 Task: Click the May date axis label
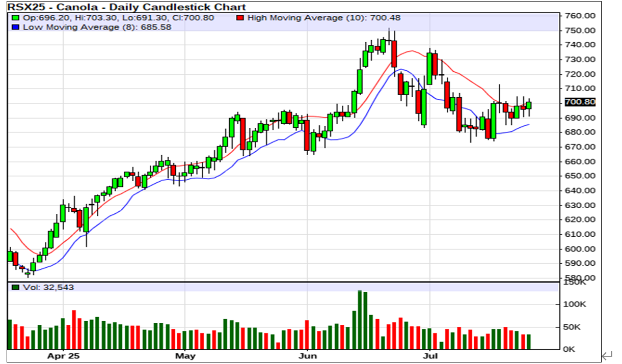tap(184, 355)
